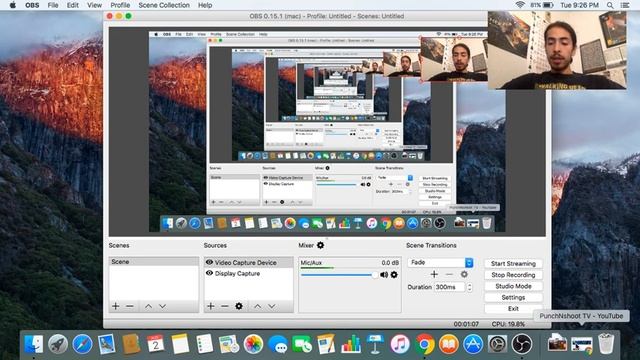Open Finder from the Dock
Viewport: 640px width, 360px height.
tap(33, 344)
